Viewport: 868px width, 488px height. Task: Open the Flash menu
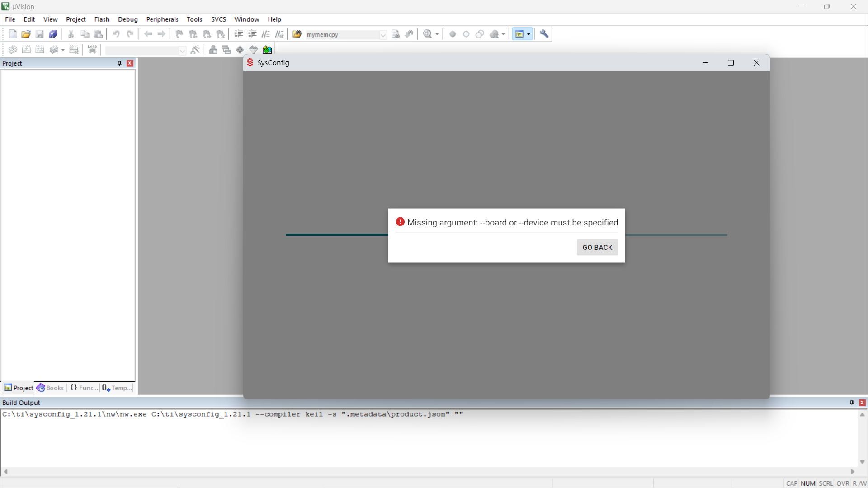point(102,19)
